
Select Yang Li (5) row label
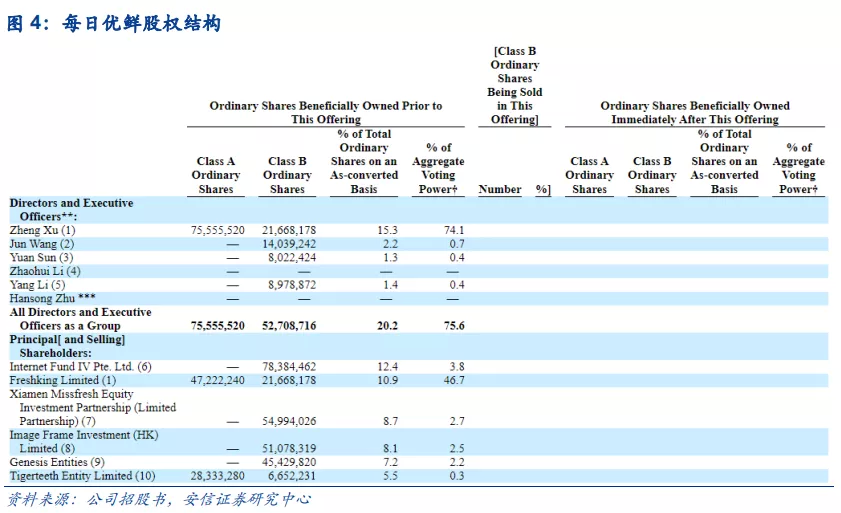(37, 285)
